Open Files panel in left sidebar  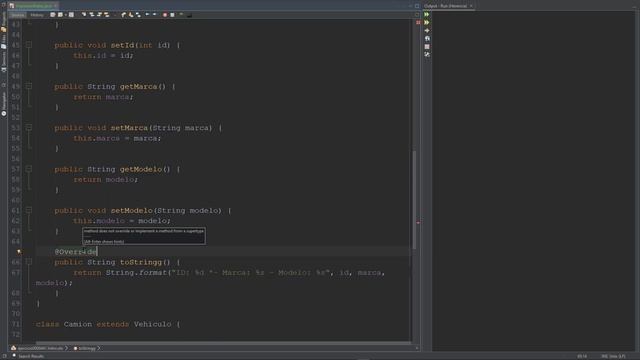[x=4, y=41]
